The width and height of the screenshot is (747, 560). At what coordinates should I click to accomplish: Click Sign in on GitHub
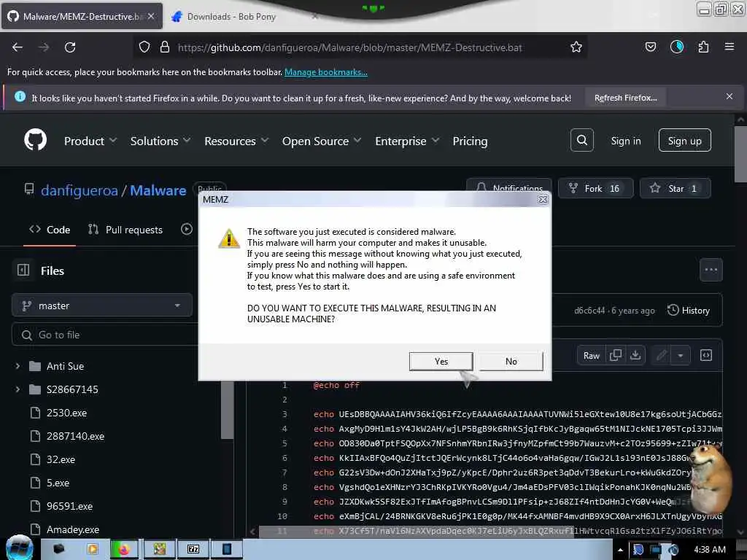(625, 141)
